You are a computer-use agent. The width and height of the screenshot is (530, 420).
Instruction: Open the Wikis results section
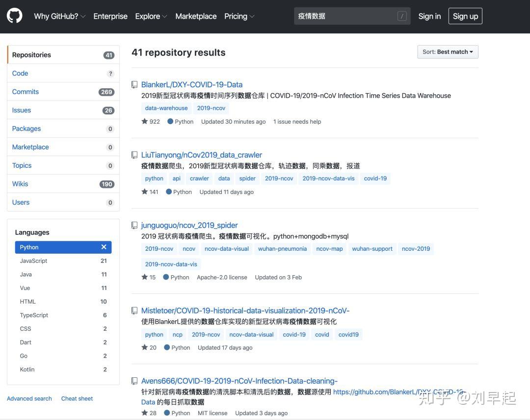[x=20, y=184]
